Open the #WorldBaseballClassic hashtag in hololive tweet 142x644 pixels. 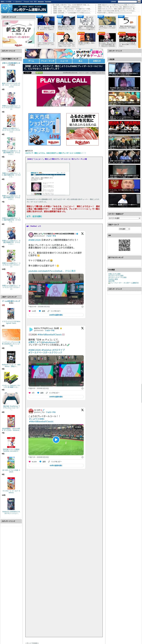pos(50,334)
